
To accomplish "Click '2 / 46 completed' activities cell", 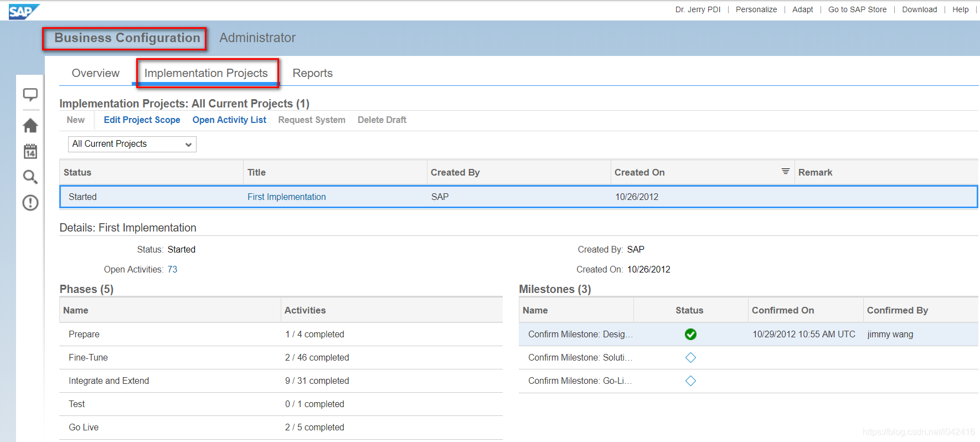I will [x=317, y=357].
